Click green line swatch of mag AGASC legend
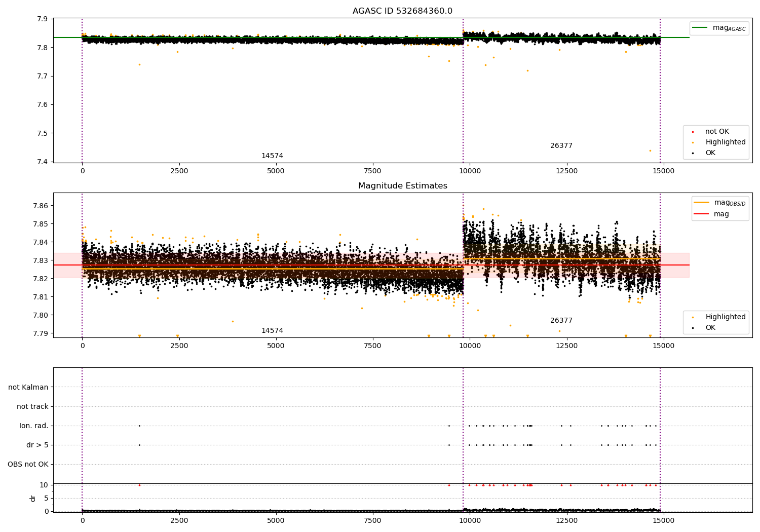The height and width of the screenshot is (532, 760). [700, 28]
